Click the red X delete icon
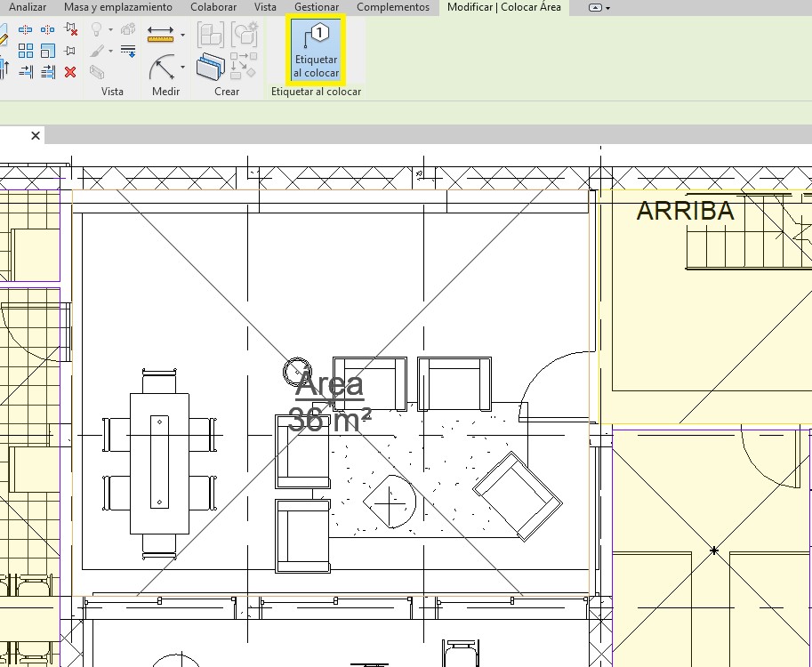 (70, 72)
